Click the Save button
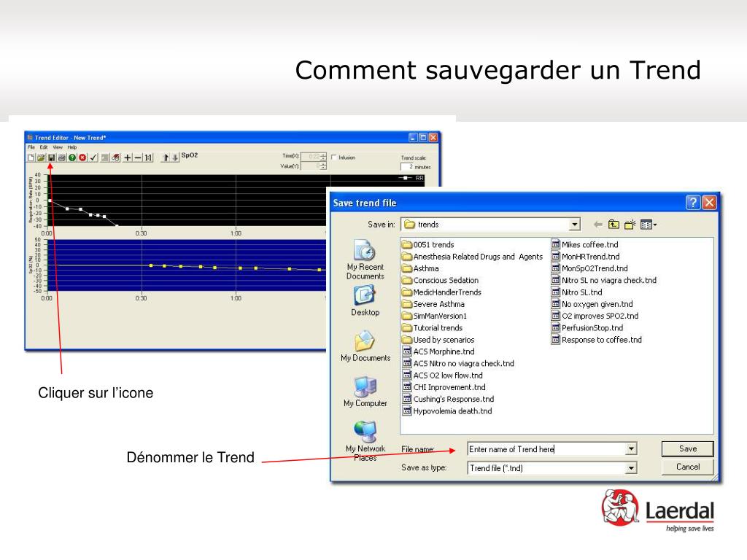 (x=687, y=448)
